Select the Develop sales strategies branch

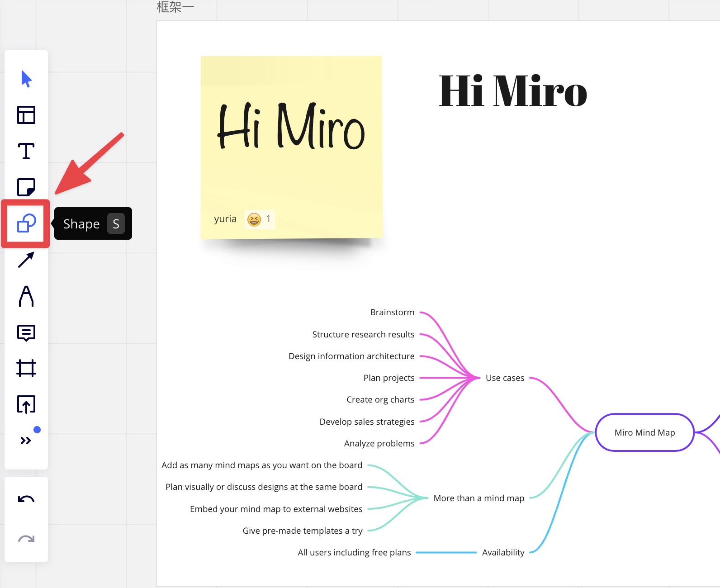pyautogui.click(x=367, y=422)
